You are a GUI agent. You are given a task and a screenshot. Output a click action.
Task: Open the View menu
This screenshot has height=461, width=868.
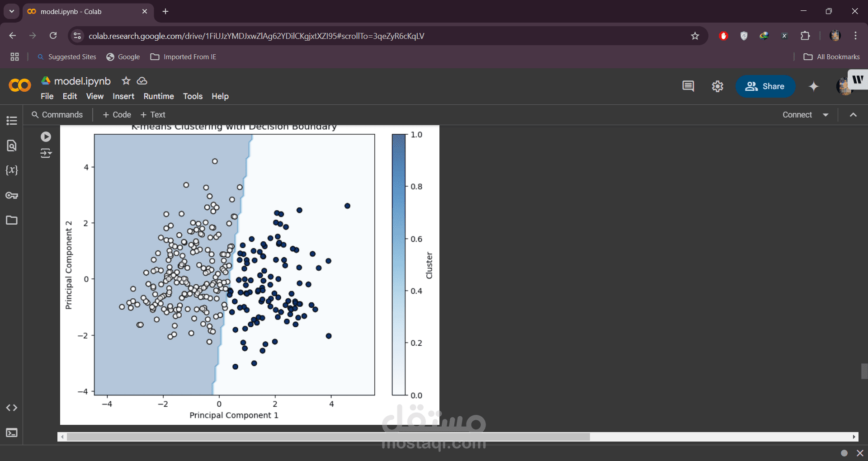95,96
